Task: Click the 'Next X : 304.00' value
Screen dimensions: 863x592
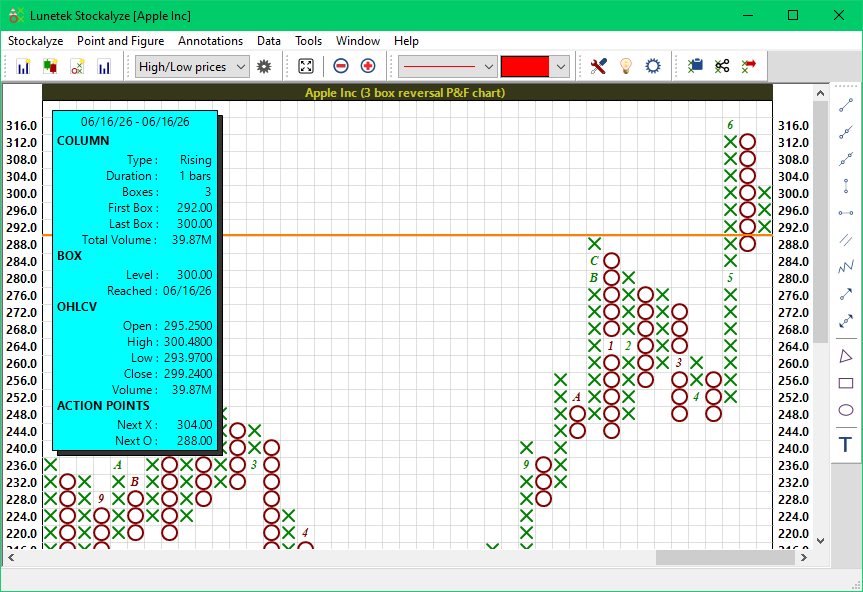Action: click(x=194, y=425)
